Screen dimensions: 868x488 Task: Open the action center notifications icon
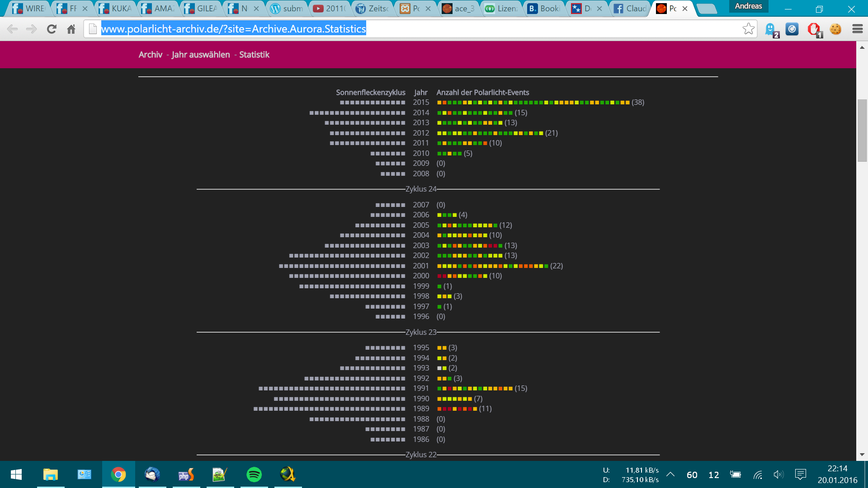pyautogui.click(x=800, y=474)
